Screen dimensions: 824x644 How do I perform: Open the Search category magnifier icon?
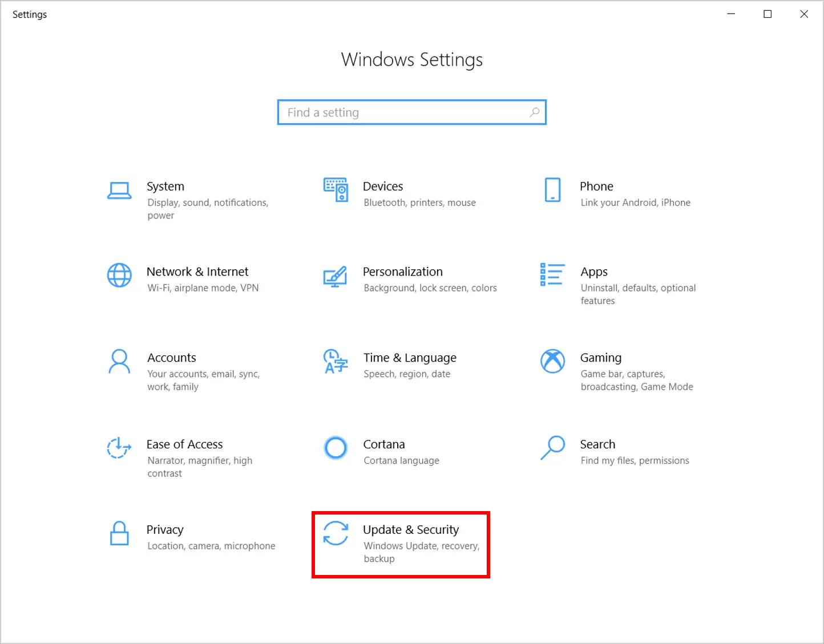(552, 448)
